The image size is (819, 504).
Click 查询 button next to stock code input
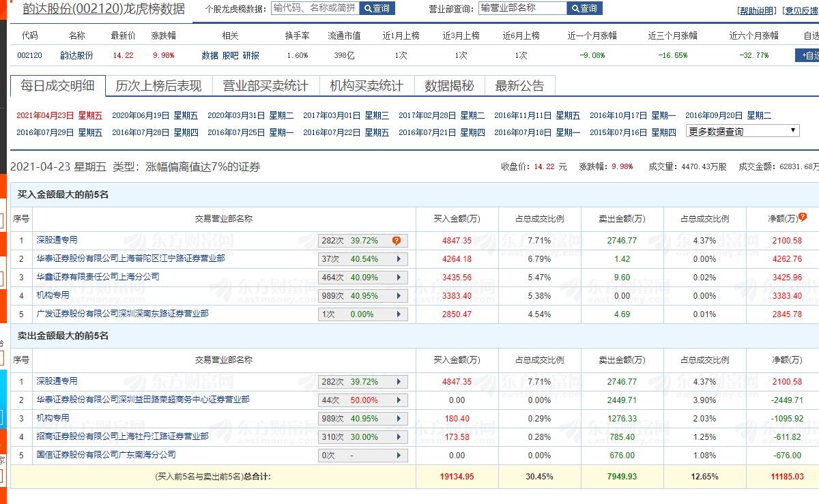click(377, 8)
